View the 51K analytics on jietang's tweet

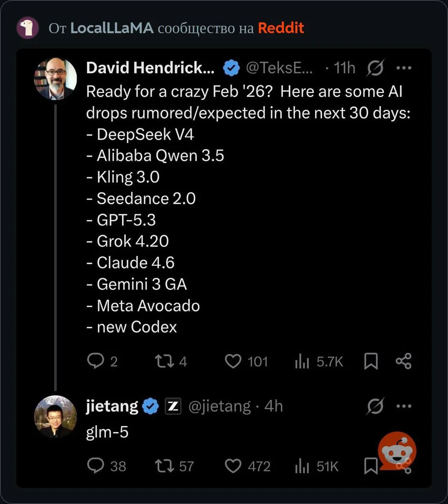tap(302, 467)
